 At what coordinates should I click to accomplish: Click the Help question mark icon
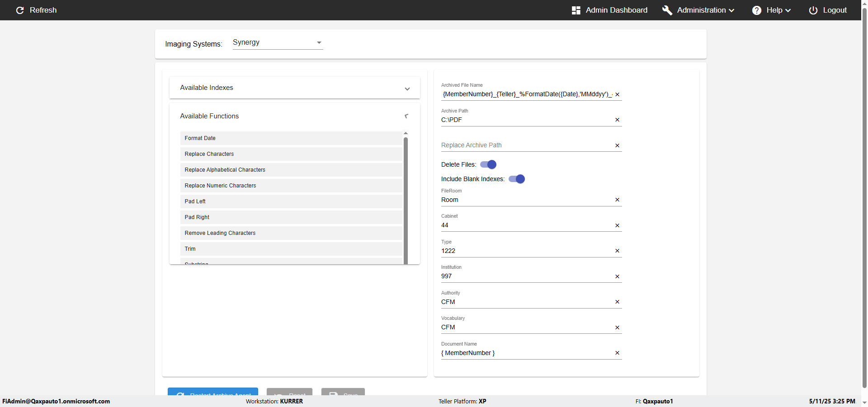point(756,10)
